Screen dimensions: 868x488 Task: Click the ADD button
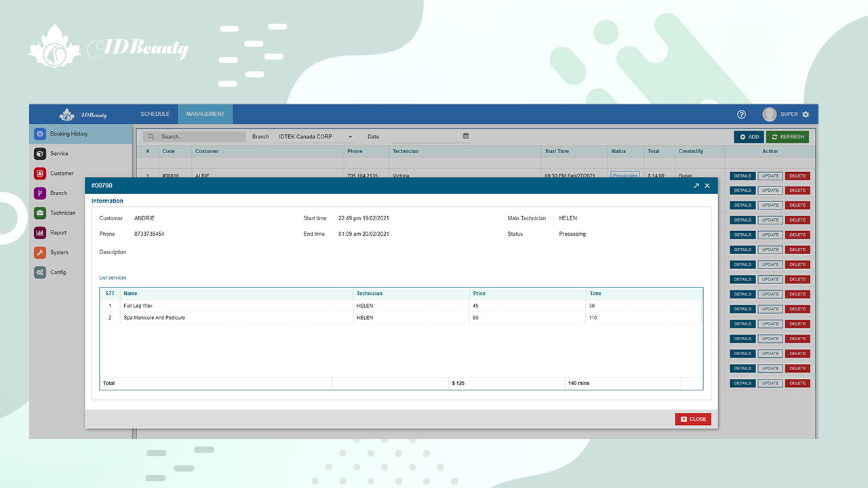pyautogui.click(x=749, y=137)
